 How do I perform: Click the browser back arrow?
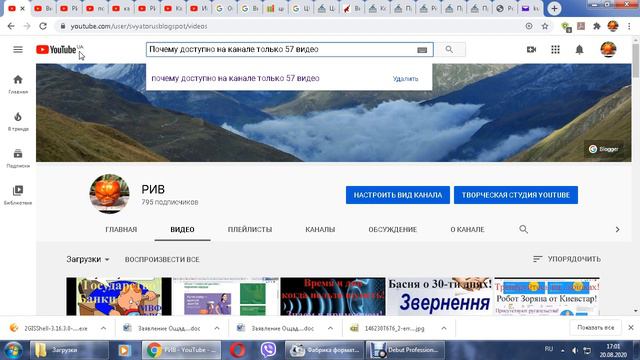11,26
